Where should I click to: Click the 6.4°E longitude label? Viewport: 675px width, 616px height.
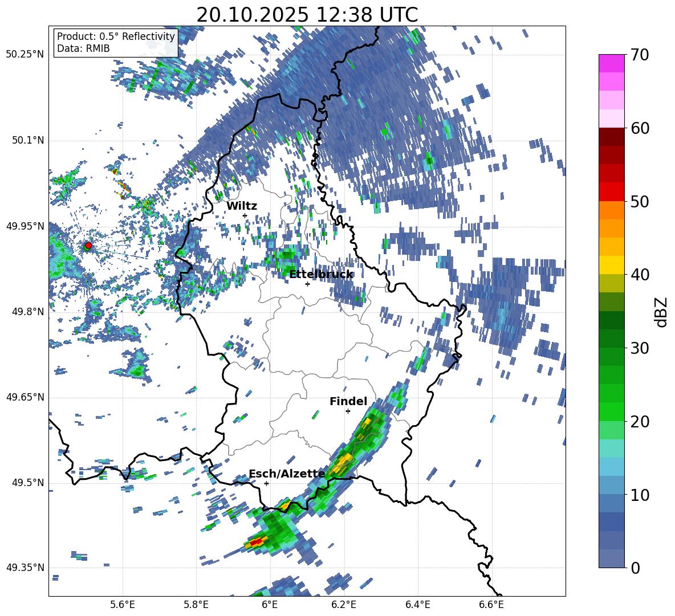coord(417,605)
